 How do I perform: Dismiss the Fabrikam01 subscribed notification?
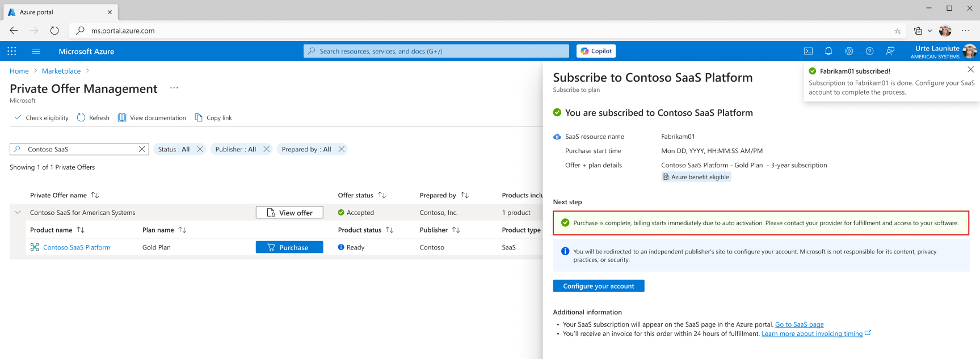point(970,69)
